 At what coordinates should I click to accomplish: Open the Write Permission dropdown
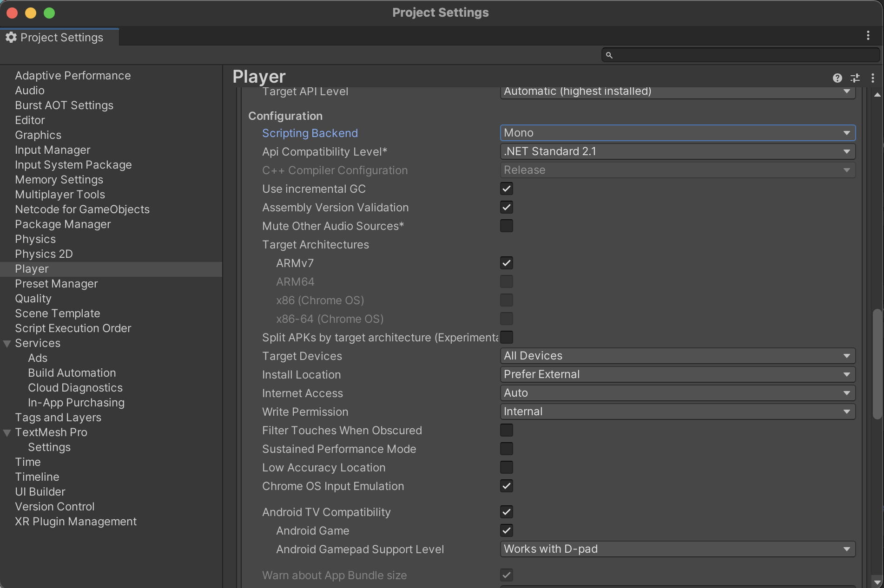tap(678, 412)
